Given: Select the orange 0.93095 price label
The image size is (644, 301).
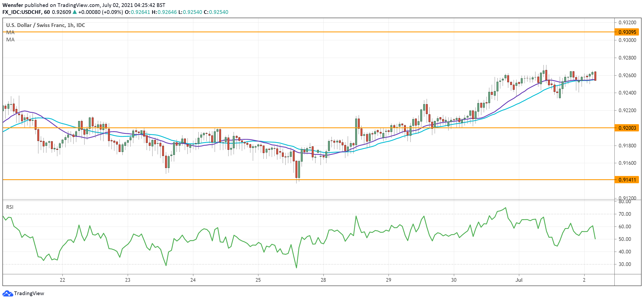Looking at the screenshot, I should [627, 32].
